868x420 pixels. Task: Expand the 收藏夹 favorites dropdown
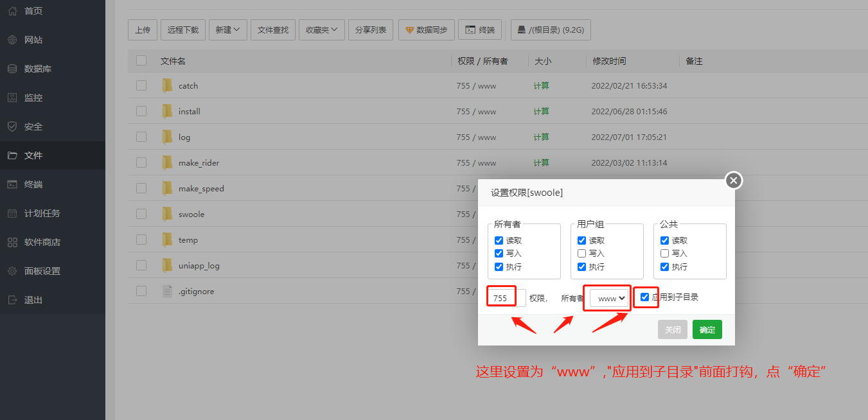[x=322, y=30]
